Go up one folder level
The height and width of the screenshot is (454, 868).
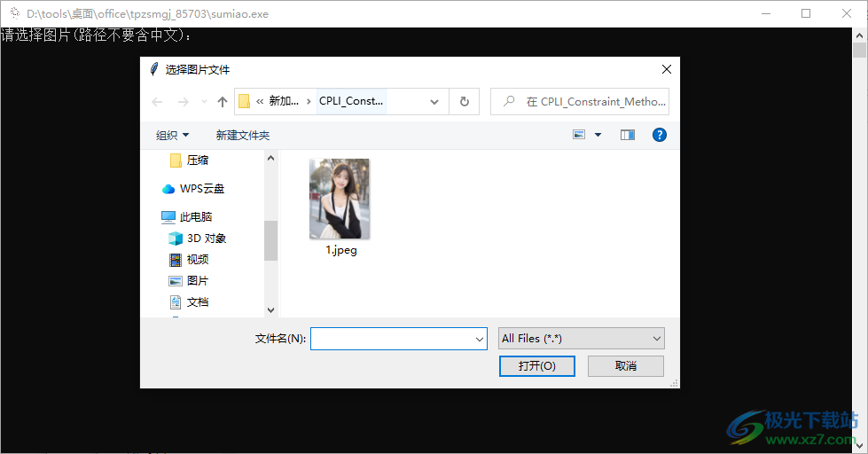tap(223, 102)
